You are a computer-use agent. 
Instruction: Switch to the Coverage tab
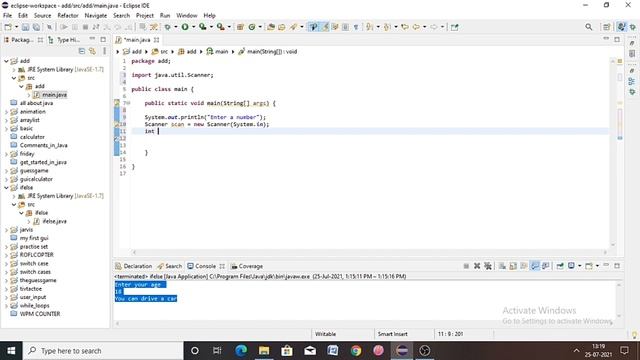tap(247, 266)
